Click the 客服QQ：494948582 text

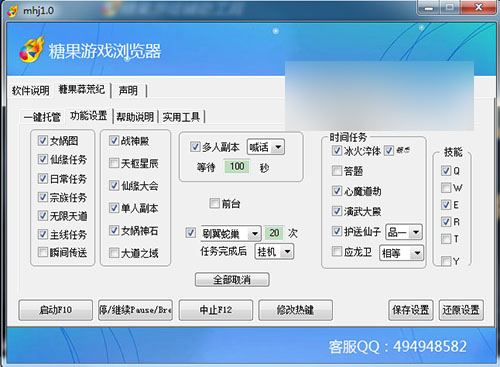click(x=397, y=347)
